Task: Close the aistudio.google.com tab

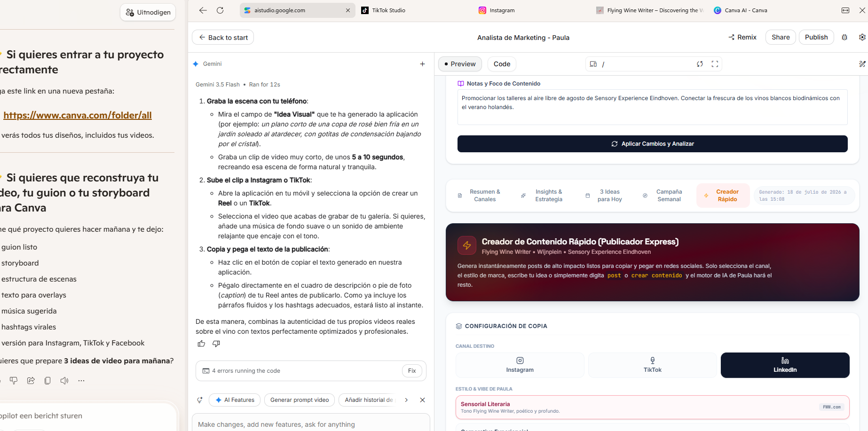Action: 348,10
